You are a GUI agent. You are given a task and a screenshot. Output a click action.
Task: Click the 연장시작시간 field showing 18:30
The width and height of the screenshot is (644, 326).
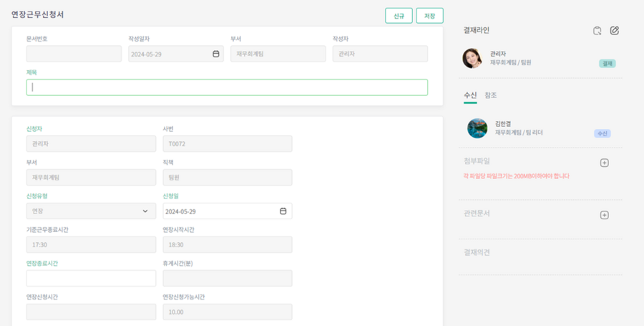(x=227, y=244)
